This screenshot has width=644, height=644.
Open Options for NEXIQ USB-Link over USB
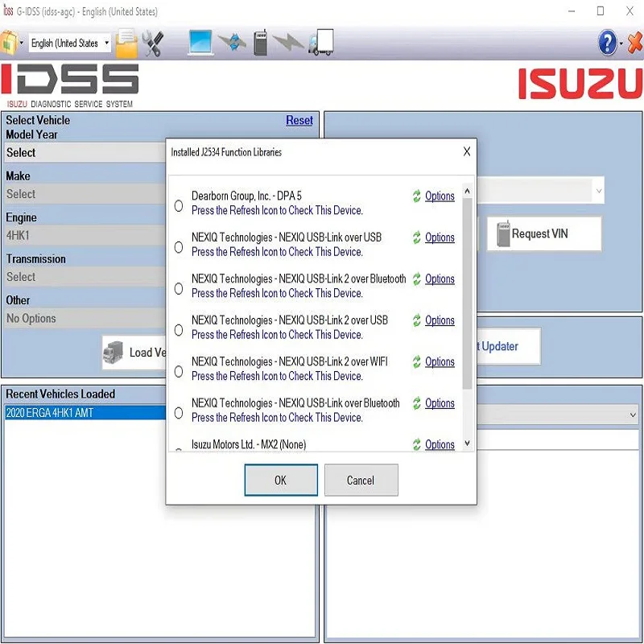[x=440, y=237]
